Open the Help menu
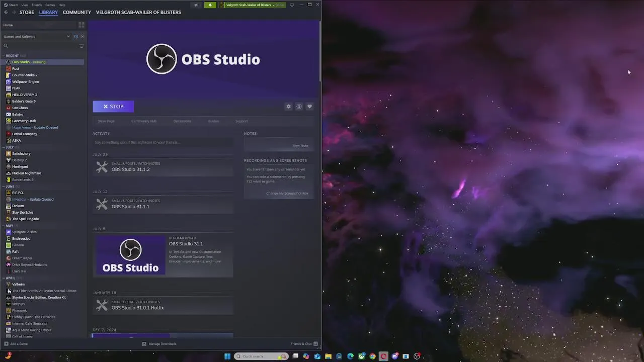The width and height of the screenshot is (644, 362). tap(62, 5)
